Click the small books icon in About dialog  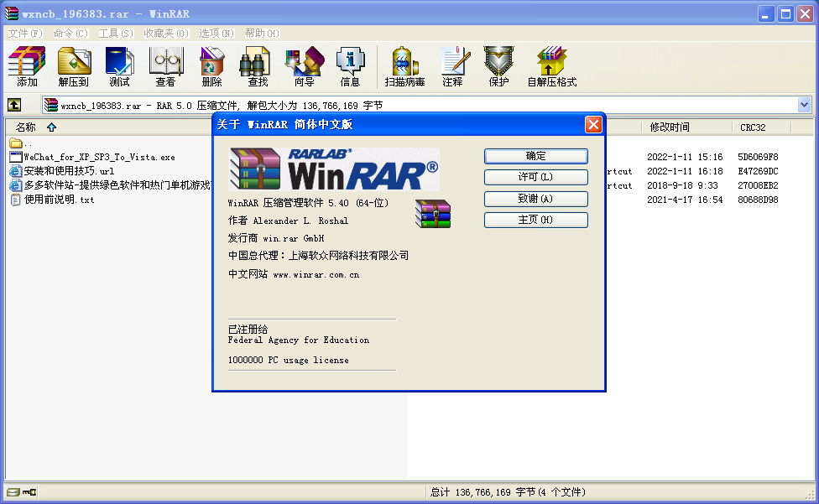click(433, 214)
